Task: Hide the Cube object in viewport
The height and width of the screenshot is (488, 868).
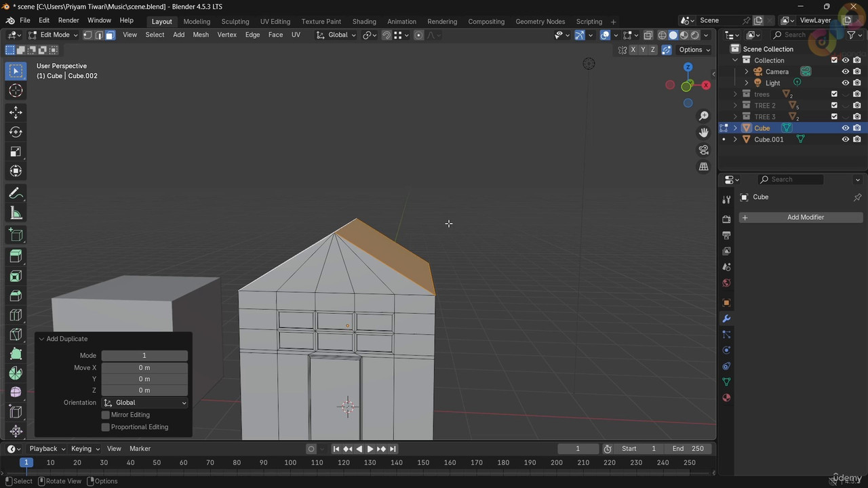Action: click(846, 128)
